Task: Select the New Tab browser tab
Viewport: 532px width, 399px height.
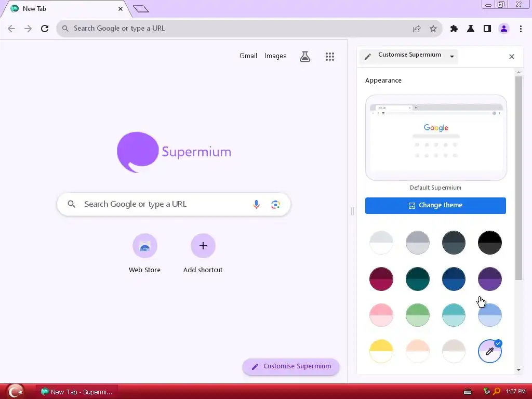Action: tap(66, 9)
